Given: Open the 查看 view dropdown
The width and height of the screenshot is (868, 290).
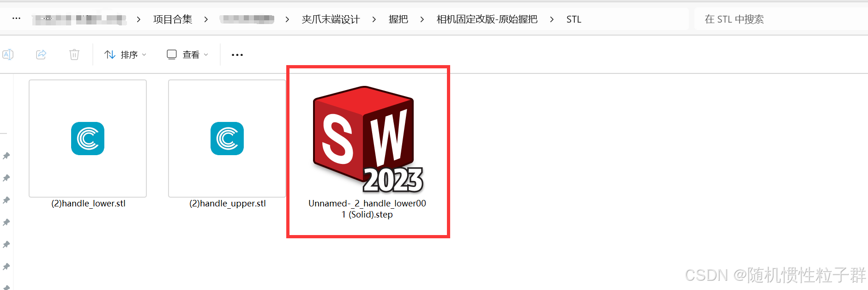Looking at the screenshot, I should point(187,54).
